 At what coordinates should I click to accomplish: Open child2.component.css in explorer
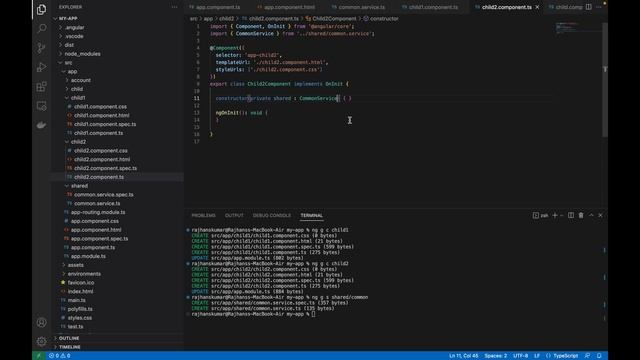[101, 151]
